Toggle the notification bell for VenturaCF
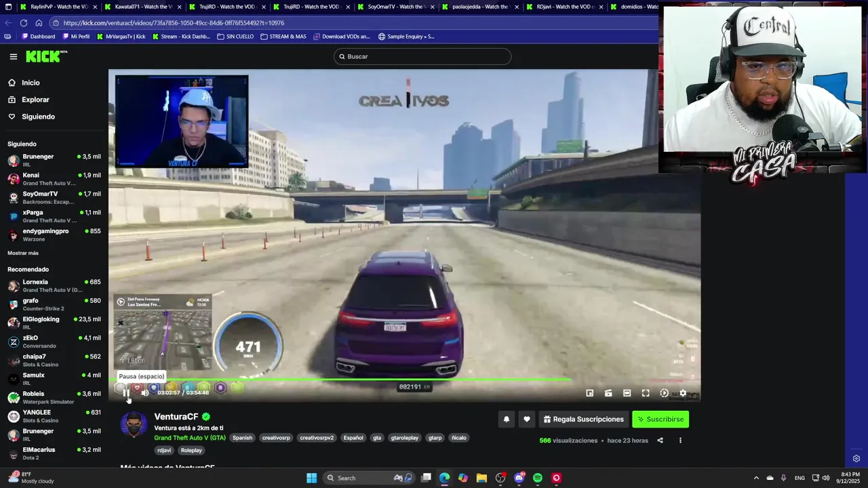Screen dimensions: 868x488 coord(506,420)
